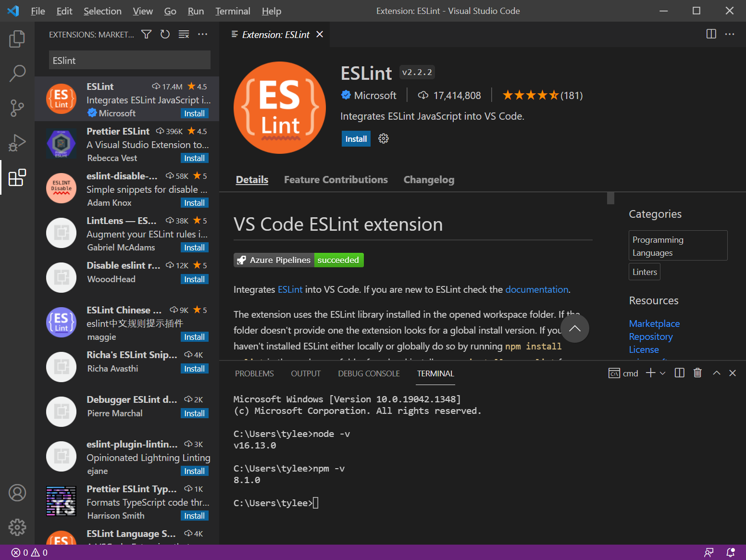The width and height of the screenshot is (746, 560).
Task: Install LintLens extension from list
Action: 195,248
